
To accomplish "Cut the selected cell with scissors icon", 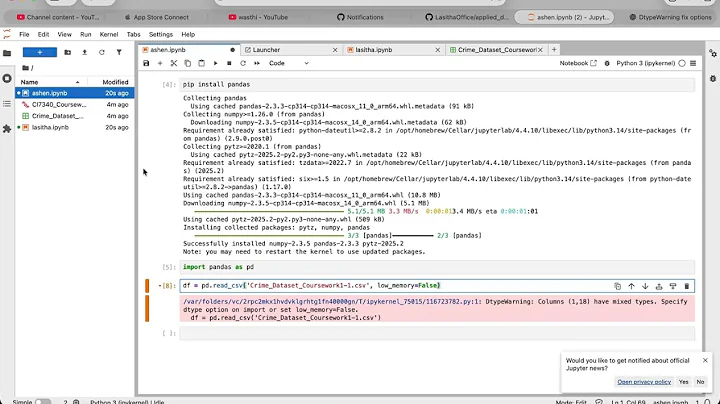I will (x=174, y=63).
